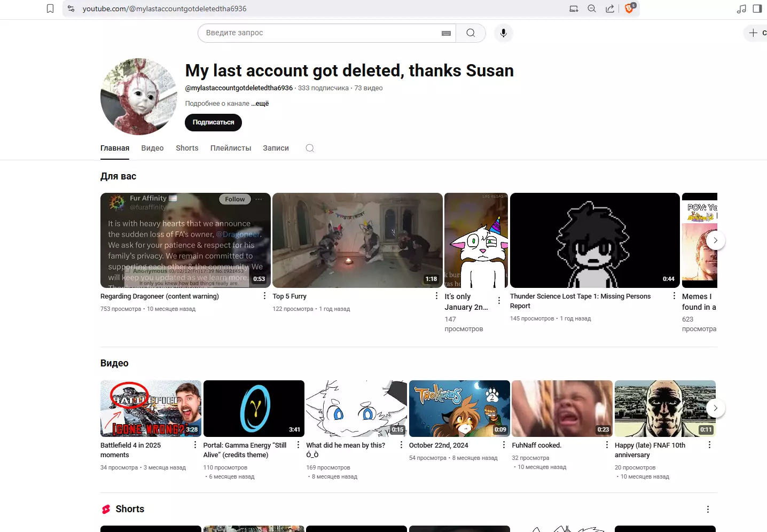The height and width of the screenshot is (532, 767).
Task: Open Battlefield 4 in 2025 moments title
Action: pyautogui.click(x=131, y=450)
